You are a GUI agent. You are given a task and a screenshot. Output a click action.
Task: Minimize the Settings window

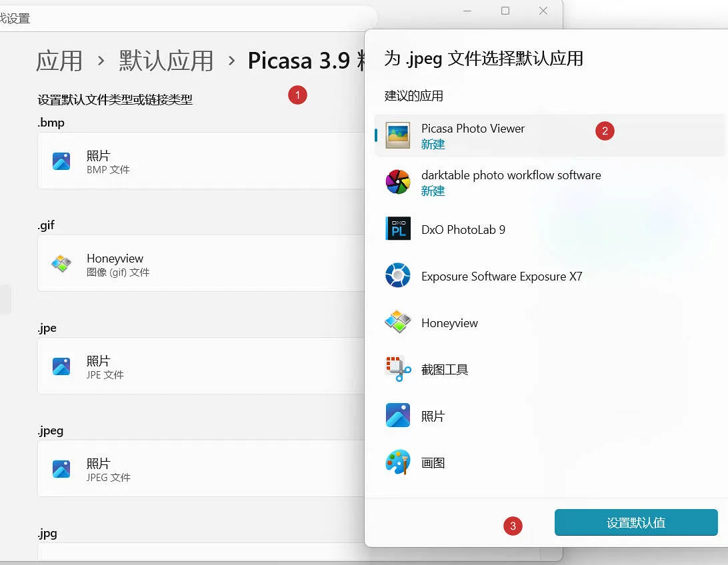467,11
